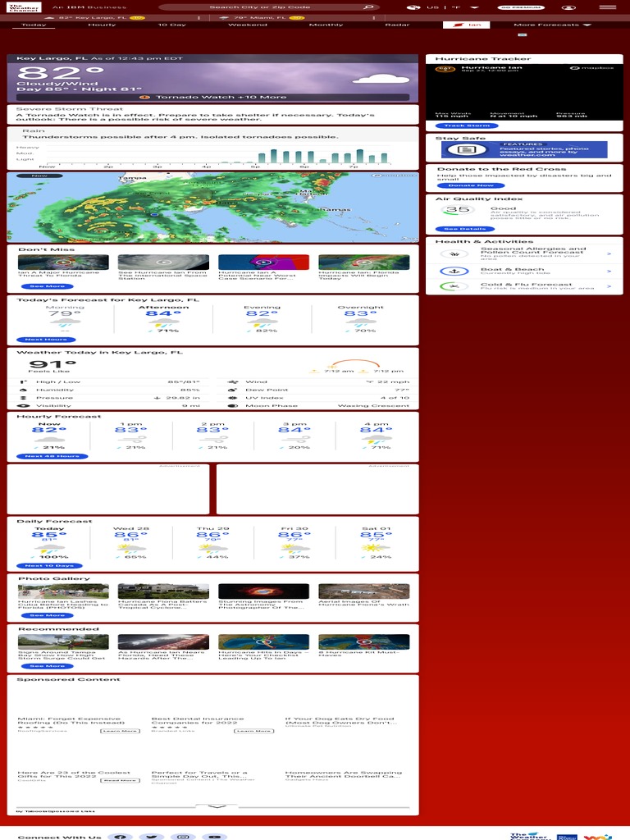The image size is (630, 840).
Task: Switch to the Weekend tab
Action: coord(247,25)
